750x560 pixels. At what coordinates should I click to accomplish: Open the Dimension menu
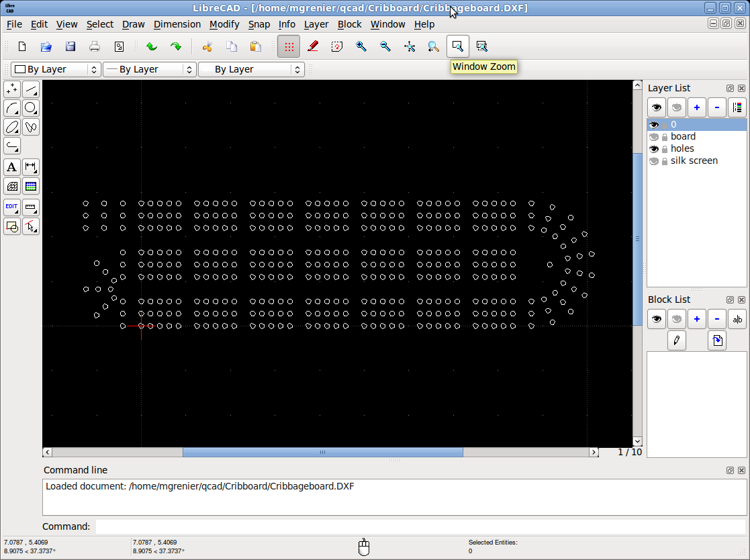coord(177,24)
